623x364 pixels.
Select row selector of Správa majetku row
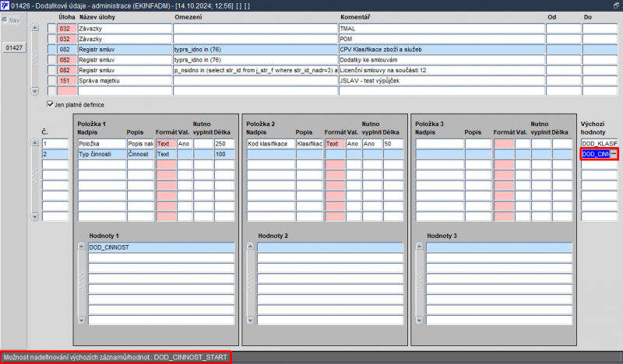[x=51, y=80]
